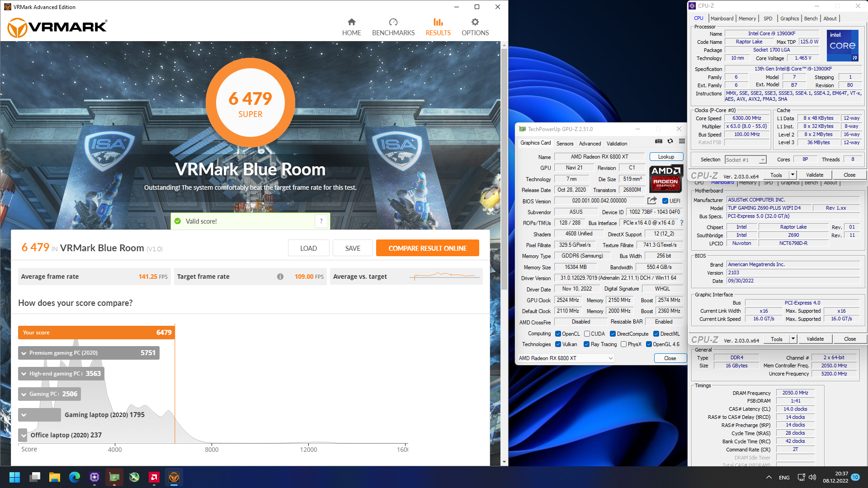
Task: Open the GPU-Z hamburger menu
Action: (682, 141)
